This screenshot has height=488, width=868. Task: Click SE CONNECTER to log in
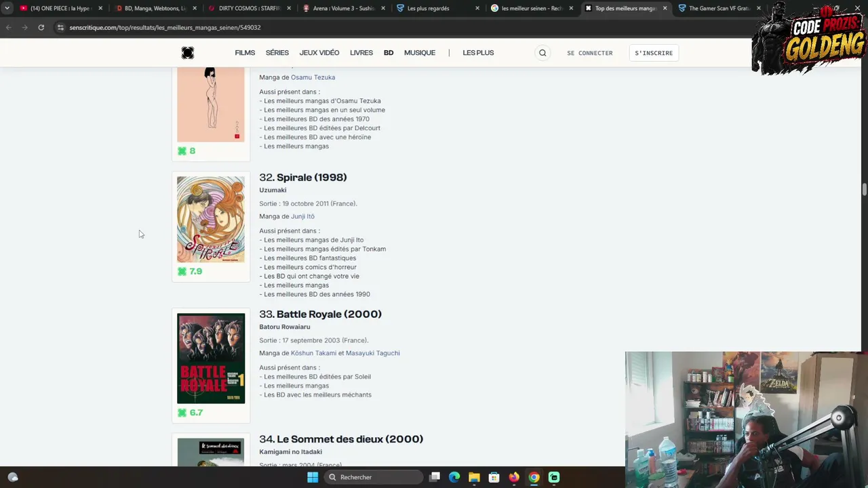[x=590, y=53]
